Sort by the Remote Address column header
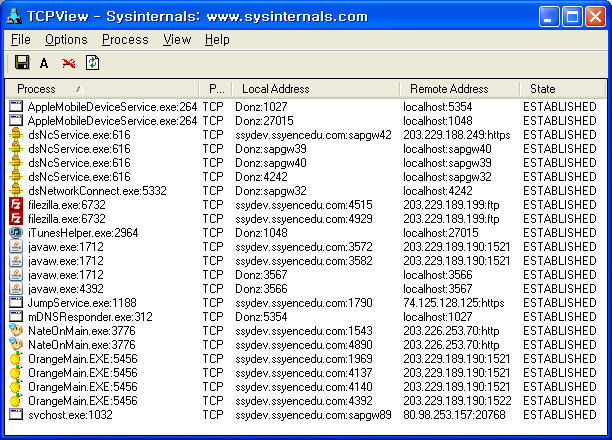The width and height of the screenshot is (612, 440). click(460, 89)
